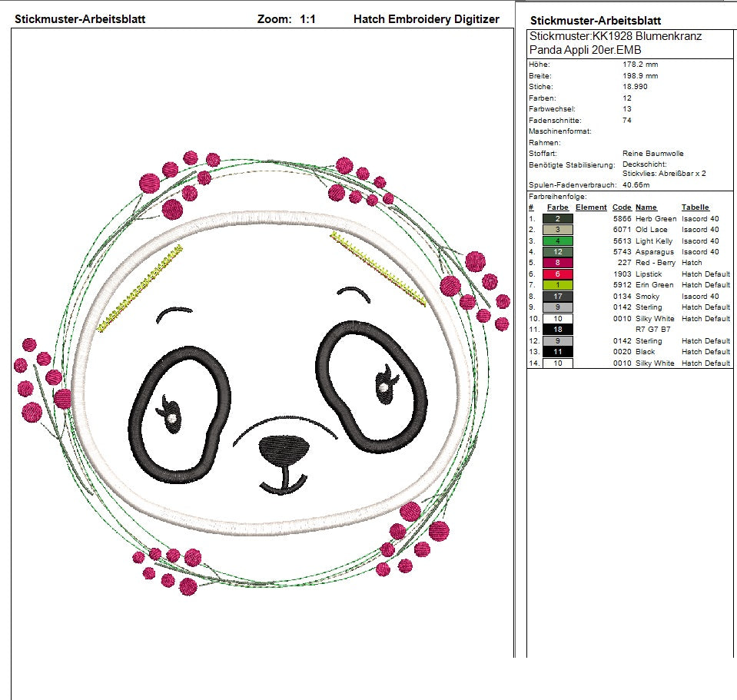Click the Hatch Embroidery Digitizer header
Screen dimensions: 737x700
point(427,19)
